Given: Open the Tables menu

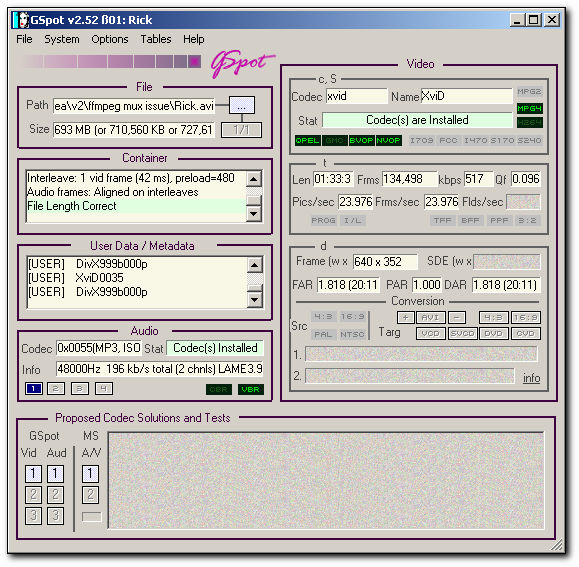Looking at the screenshot, I should pos(156,39).
